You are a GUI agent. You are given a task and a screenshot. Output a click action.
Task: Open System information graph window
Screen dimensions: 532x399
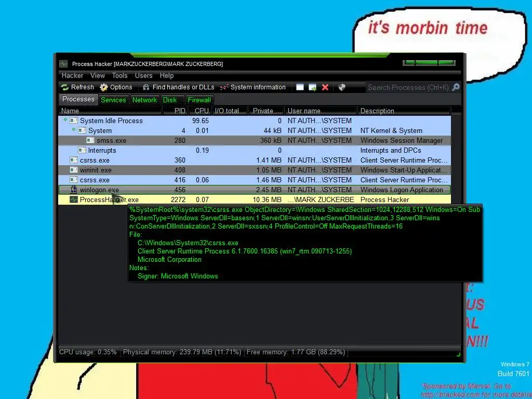(x=253, y=87)
